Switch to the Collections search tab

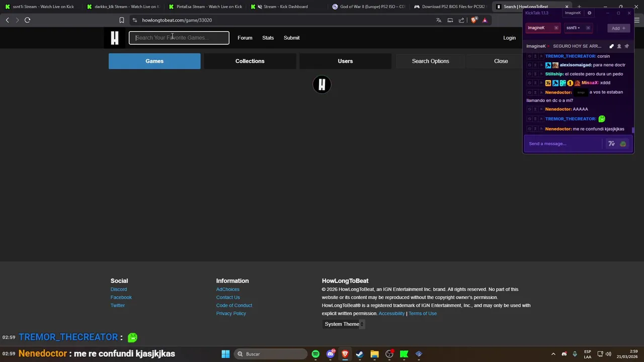coord(250,61)
